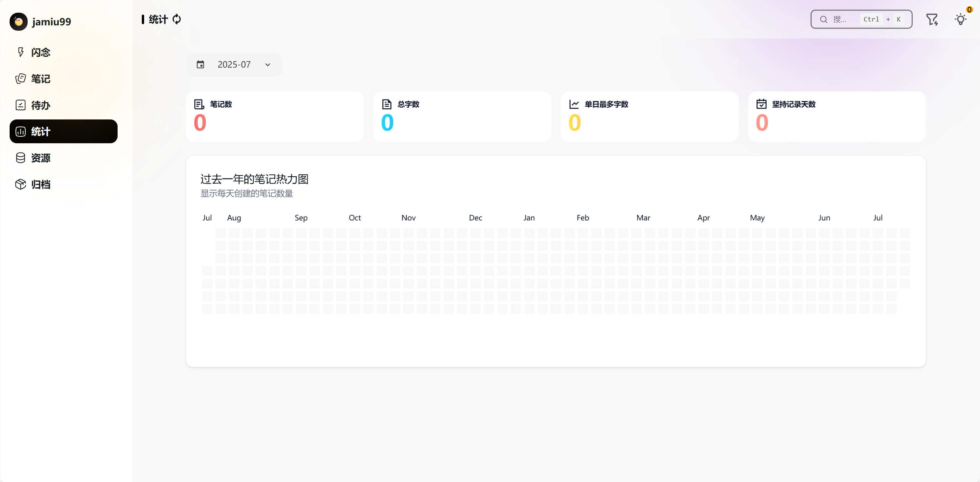
Task: Click the Ctrl + K shortcut hint
Action: (x=882, y=19)
